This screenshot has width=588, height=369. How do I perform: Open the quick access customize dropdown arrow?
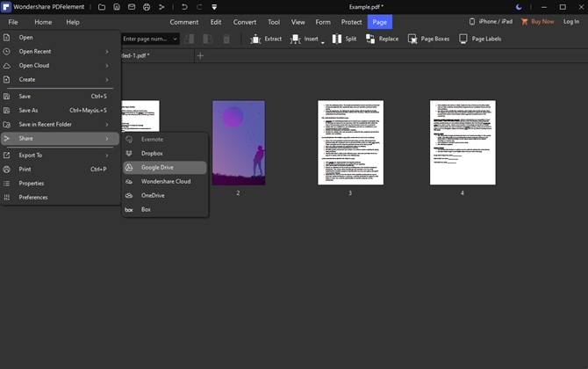214,7
